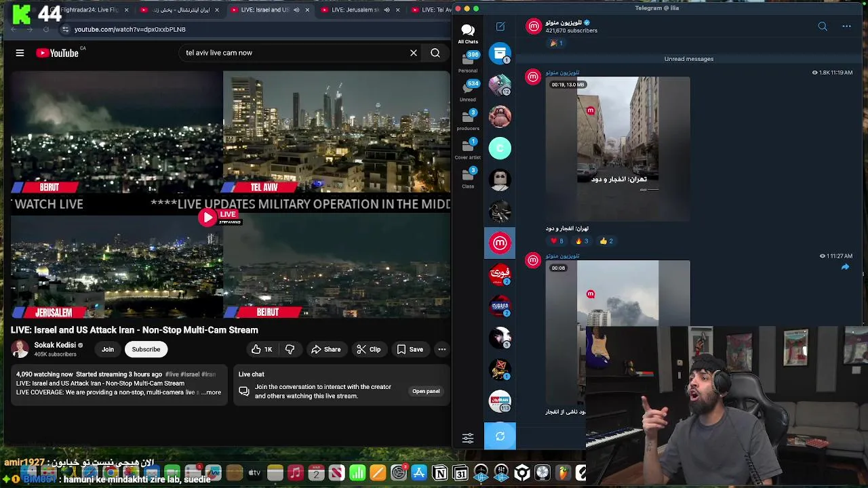The height and width of the screenshot is (488, 868).
Task: Open Telegram sidebar filter settings icon
Action: (x=468, y=439)
